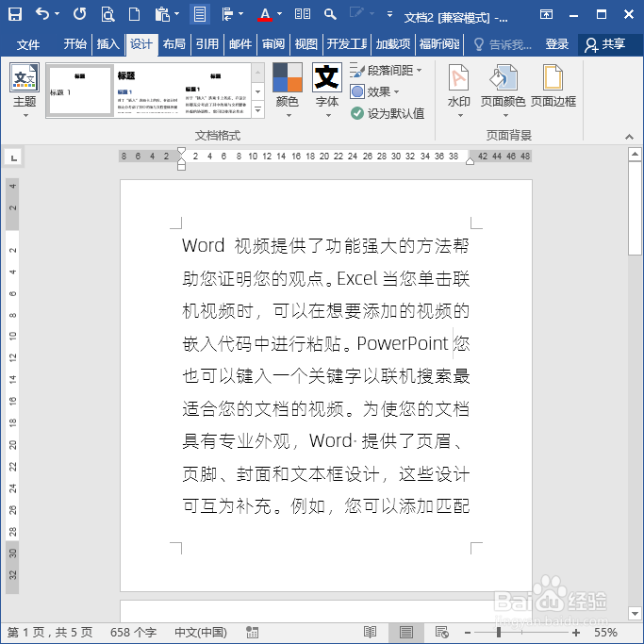
Task: Click the Save icon in quick access toolbar
Action: tap(15, 14)
